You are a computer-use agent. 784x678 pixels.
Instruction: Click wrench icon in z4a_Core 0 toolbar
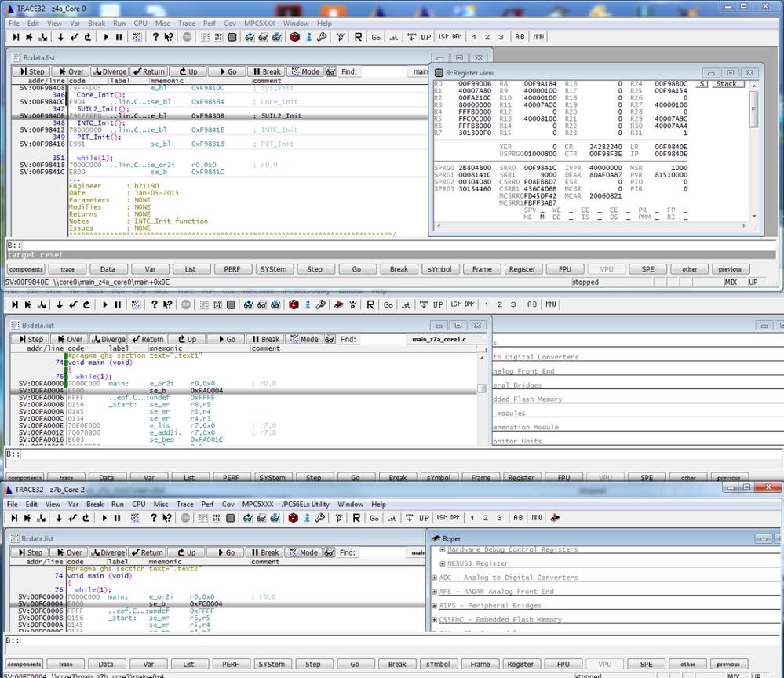[322, 37]
